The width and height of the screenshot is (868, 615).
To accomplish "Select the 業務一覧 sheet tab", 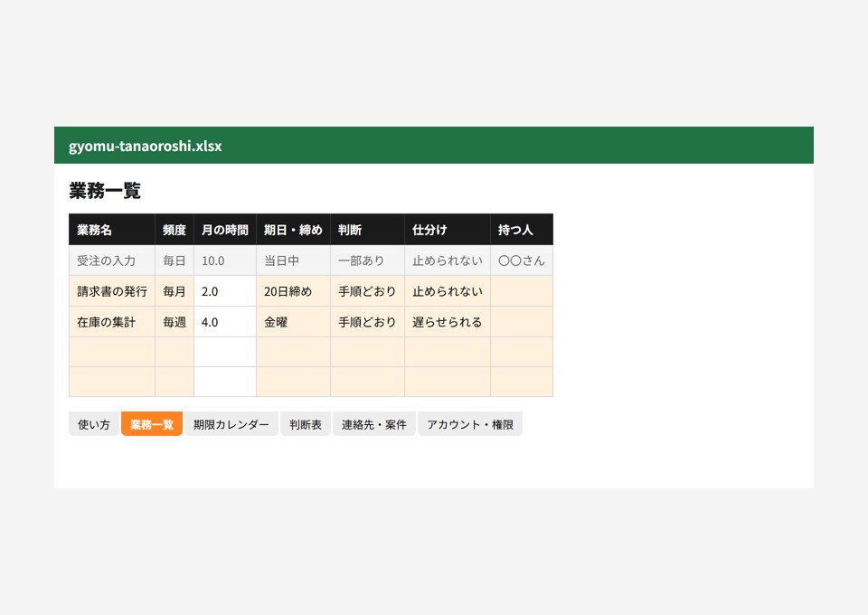I will (152, 424).
